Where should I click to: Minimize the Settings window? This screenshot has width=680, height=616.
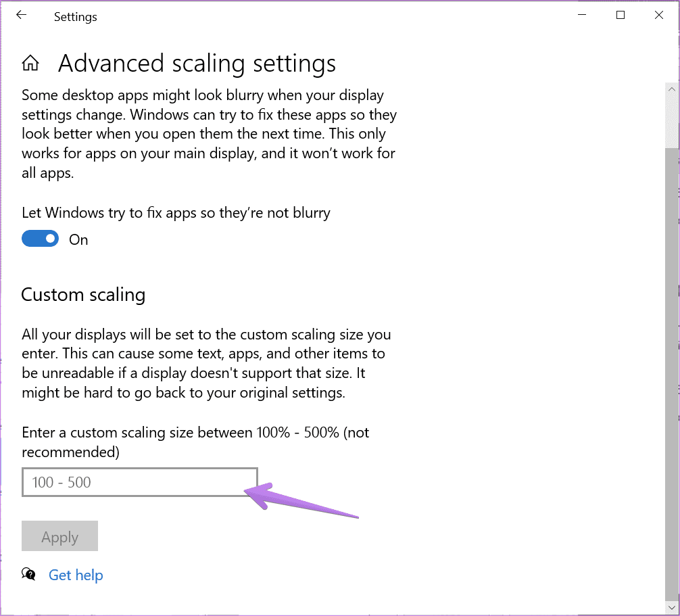point(582,15)
